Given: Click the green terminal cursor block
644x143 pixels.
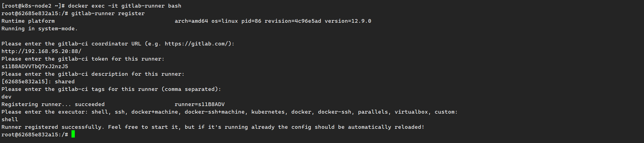Looking at the screenshot, I should tap(73, 134).
